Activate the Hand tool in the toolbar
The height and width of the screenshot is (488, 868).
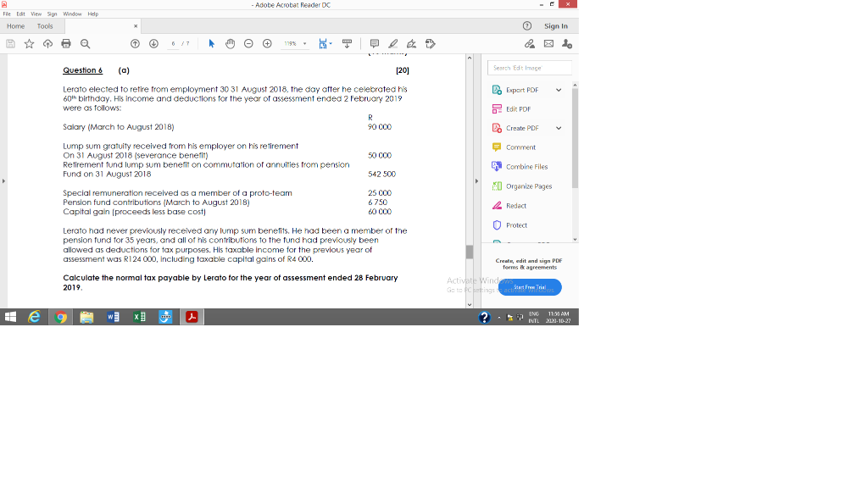tap(230, 42)
